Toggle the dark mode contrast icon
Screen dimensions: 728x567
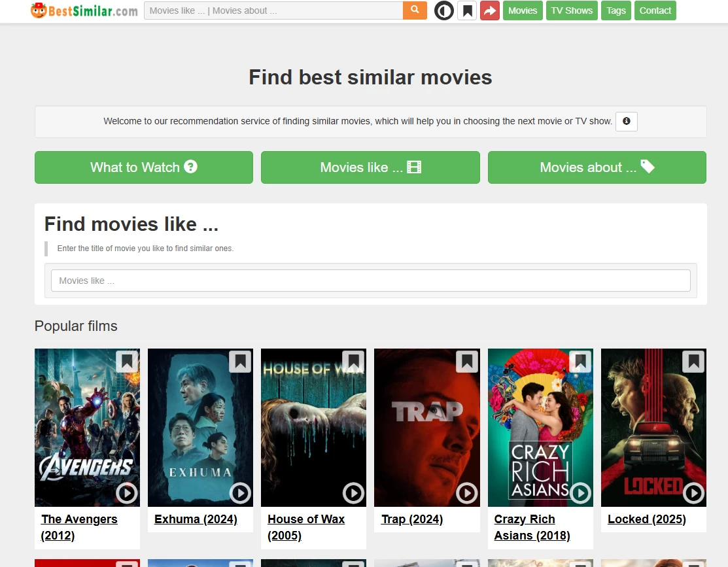click(x=444, y=10)
